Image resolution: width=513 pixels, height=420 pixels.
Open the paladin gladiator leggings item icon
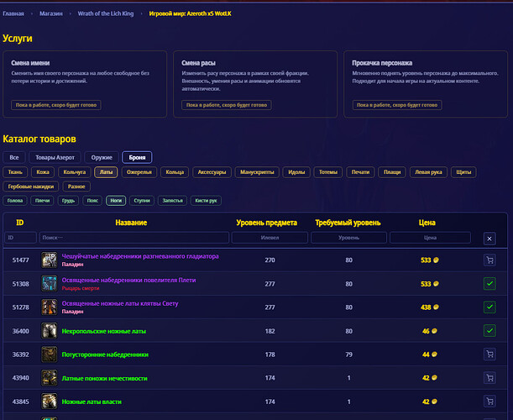click(x=49, y=260)
